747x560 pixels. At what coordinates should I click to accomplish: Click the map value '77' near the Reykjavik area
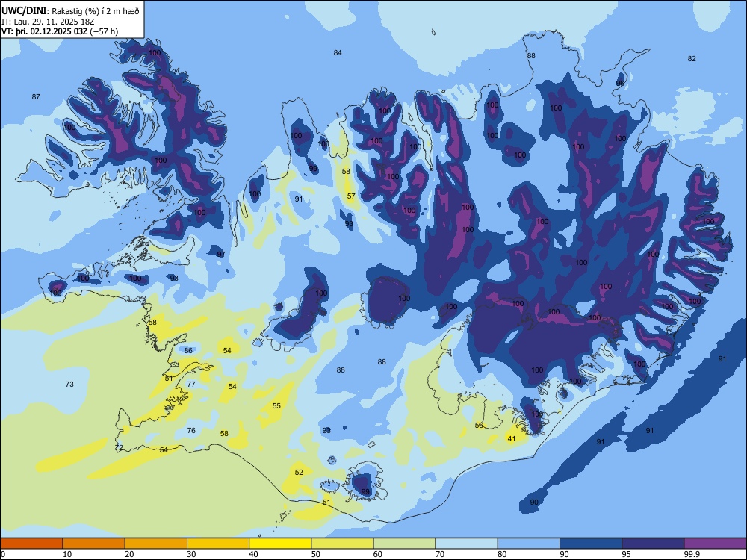(x=191, y=385)
